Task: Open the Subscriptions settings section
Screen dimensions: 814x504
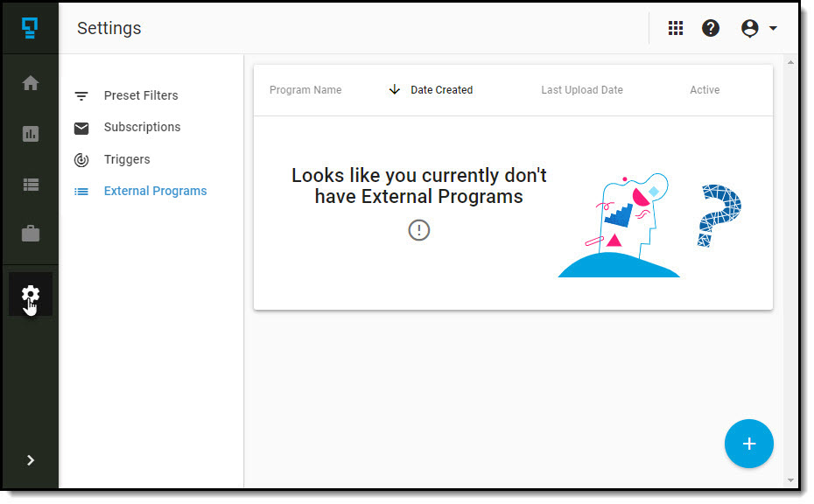Action: pyautogui.click(x=143, y=127)
